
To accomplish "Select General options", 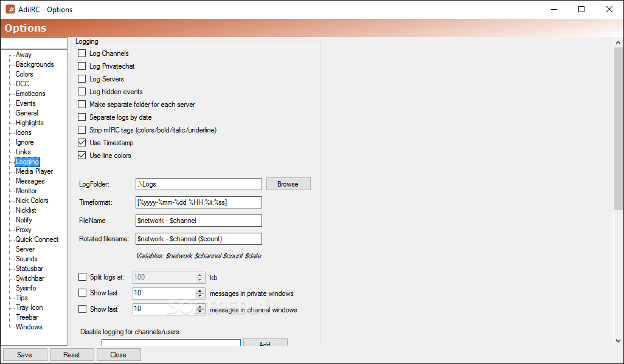I will pyautogui.click(x=27, y=113).
